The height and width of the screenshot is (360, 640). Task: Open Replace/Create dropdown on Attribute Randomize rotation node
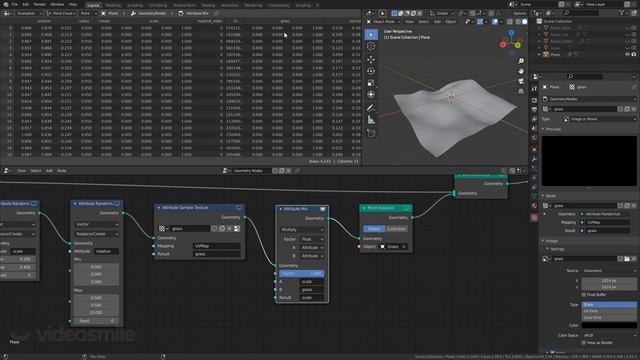(96, 234)
